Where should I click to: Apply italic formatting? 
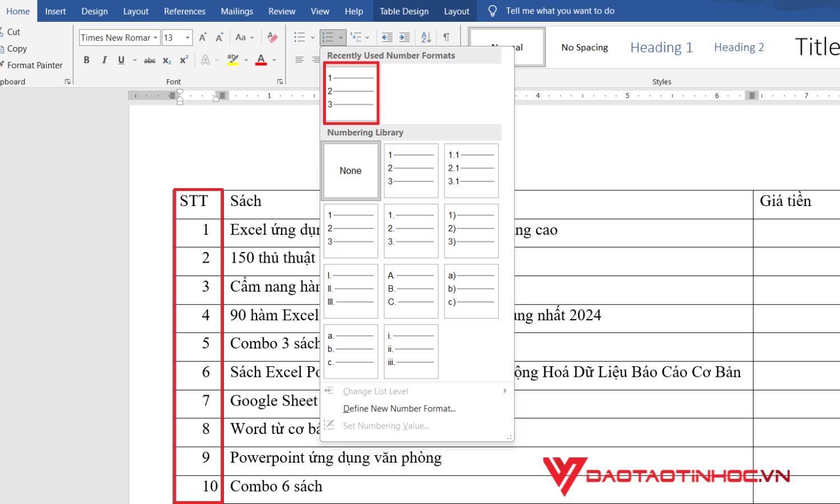pos(104,59)
